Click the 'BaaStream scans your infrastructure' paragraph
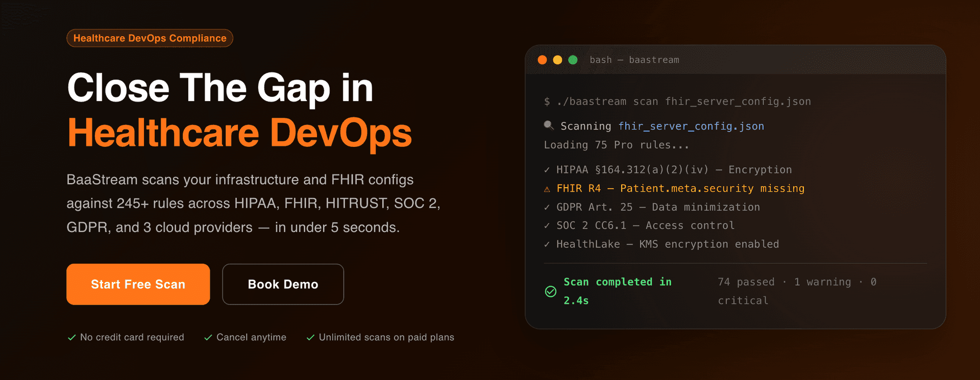 coord(253,204)
